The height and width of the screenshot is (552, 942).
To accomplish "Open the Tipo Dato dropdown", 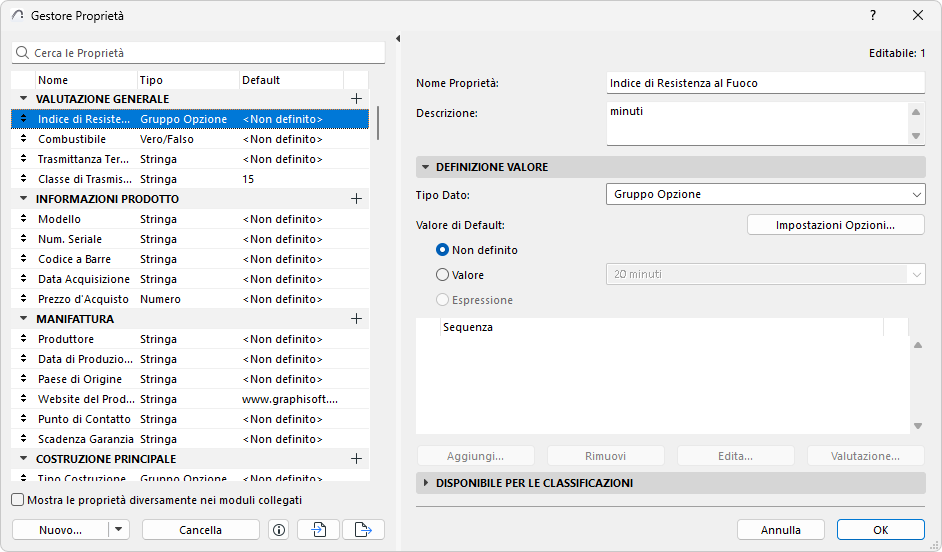I will click(765, 194).
